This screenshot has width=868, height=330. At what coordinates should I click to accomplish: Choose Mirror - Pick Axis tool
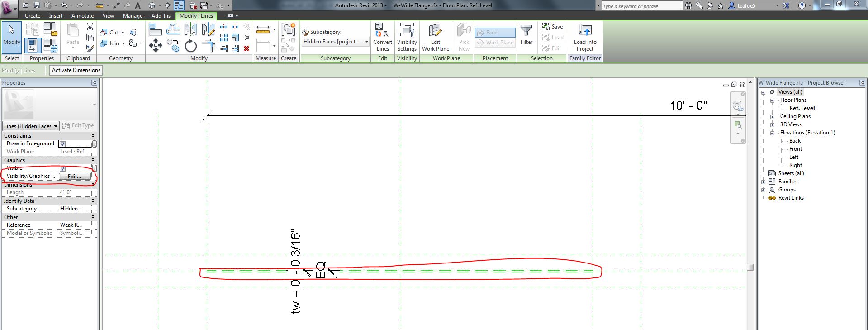(x=190, y=30)
